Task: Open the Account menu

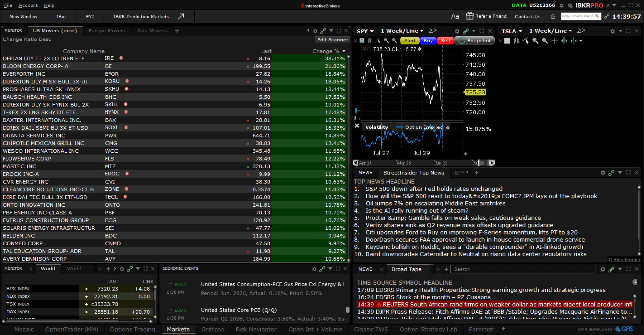Action: point(28,5)
